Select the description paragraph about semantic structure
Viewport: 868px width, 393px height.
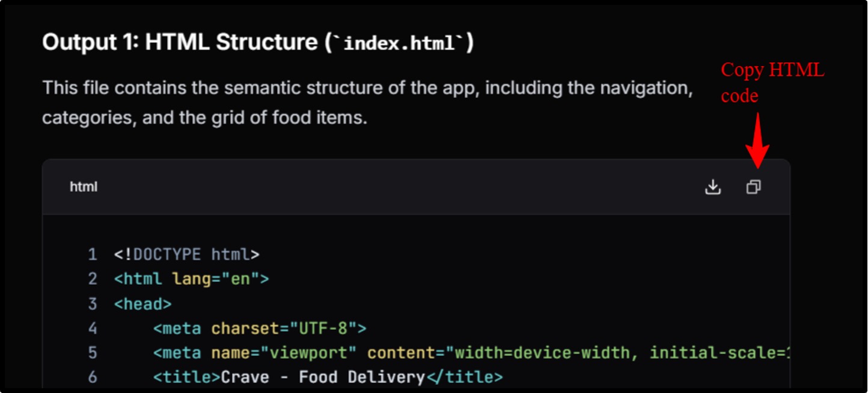pos(361,102)
